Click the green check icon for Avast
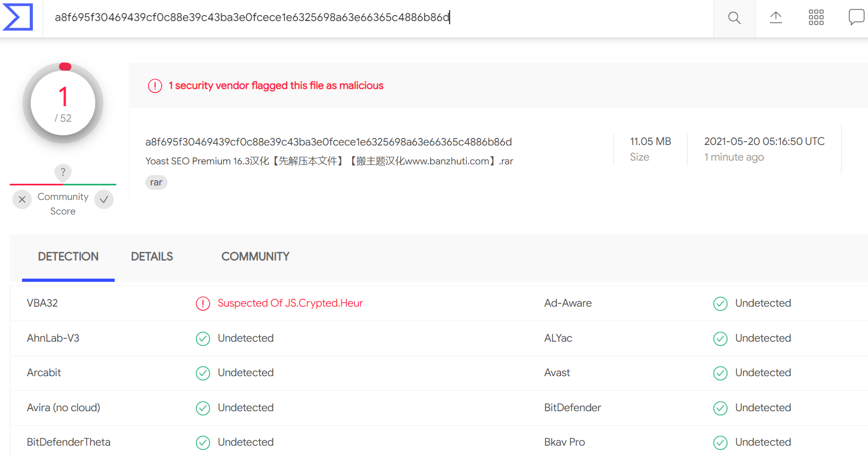The width and height of the screenshot is (868, 457). (720, 373)
